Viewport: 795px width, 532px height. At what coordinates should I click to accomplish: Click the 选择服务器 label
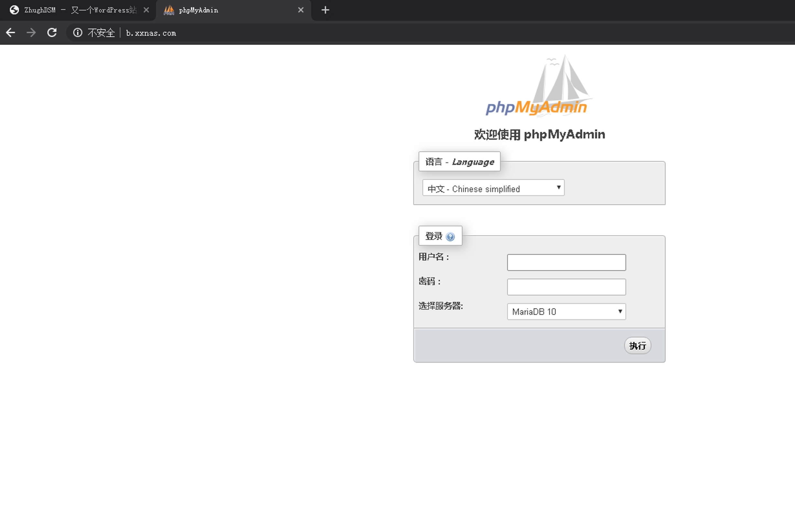coord(441,306)
